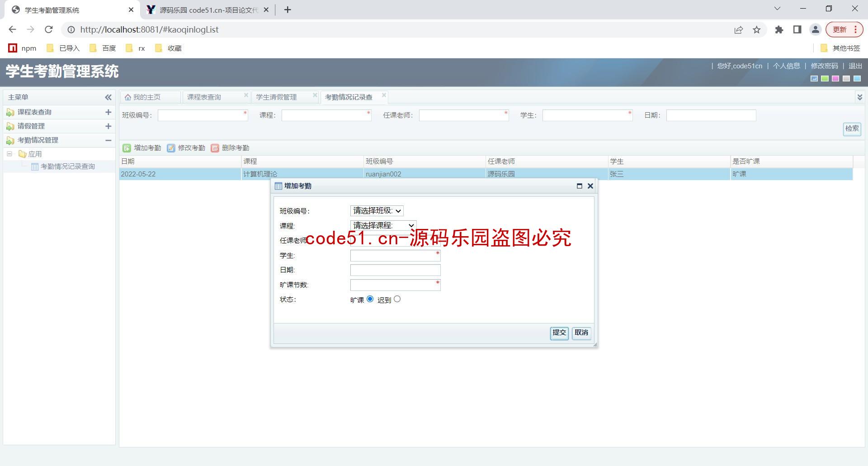Reload the browser page

coord(49,29)
